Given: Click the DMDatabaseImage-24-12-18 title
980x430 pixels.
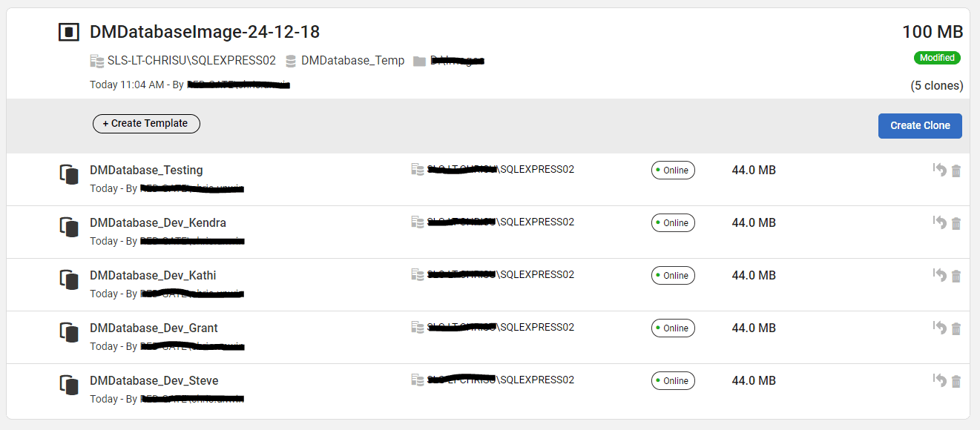Looking at the screenshot, I should pos(205,32).
